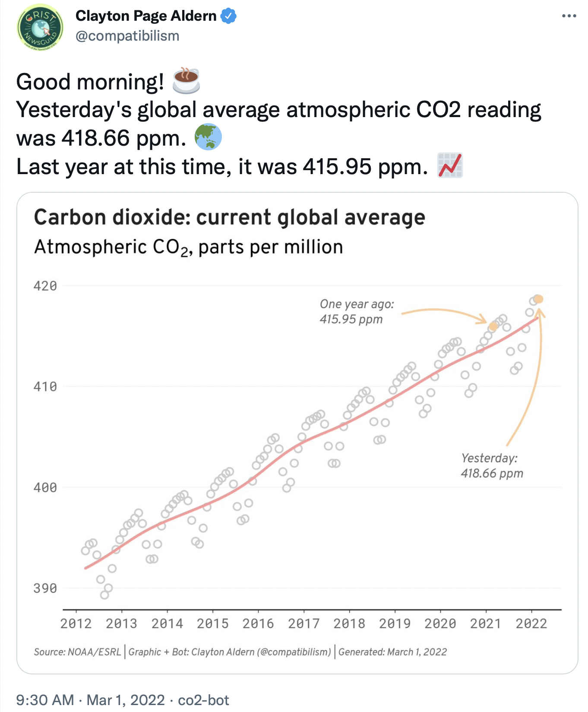Open Clayton Page Aldern profile name

[146, 16]
